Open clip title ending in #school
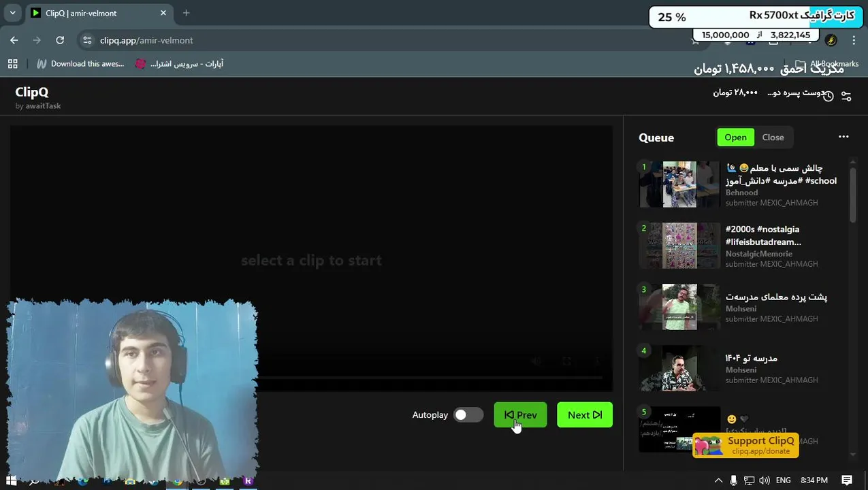868x490 pixels. click(x=781, y=174)
